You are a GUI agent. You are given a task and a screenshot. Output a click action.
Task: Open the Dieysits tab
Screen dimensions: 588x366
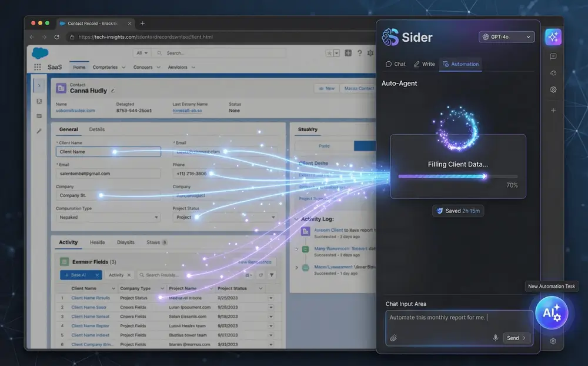(x=126, y=242)
